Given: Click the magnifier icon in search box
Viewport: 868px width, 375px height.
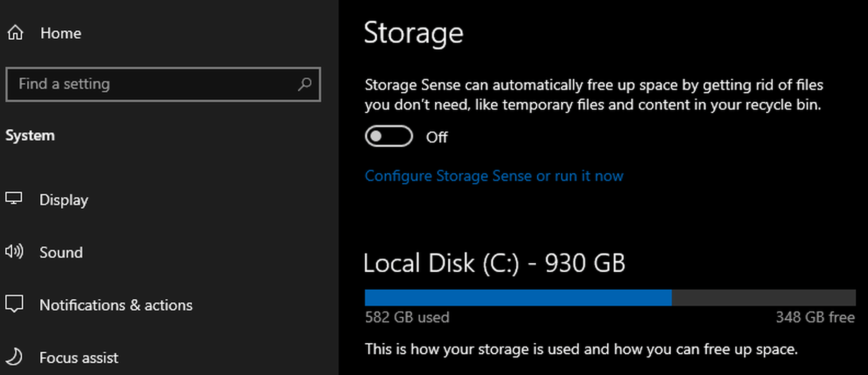Looking at the screenshot, I should click(x=305, y=84).
